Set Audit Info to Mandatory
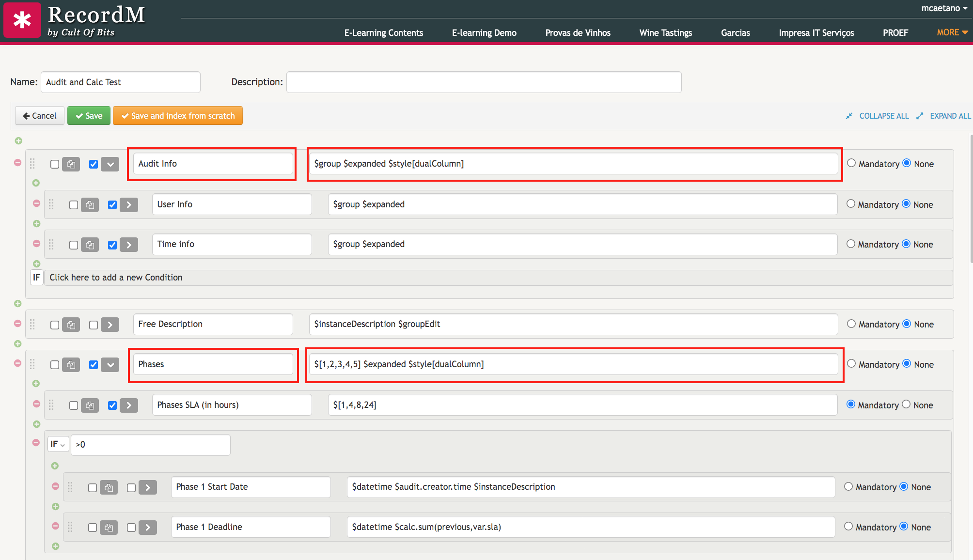Viewport: 973px width, 560px height. pyautogui.click(x=851, y=163)
